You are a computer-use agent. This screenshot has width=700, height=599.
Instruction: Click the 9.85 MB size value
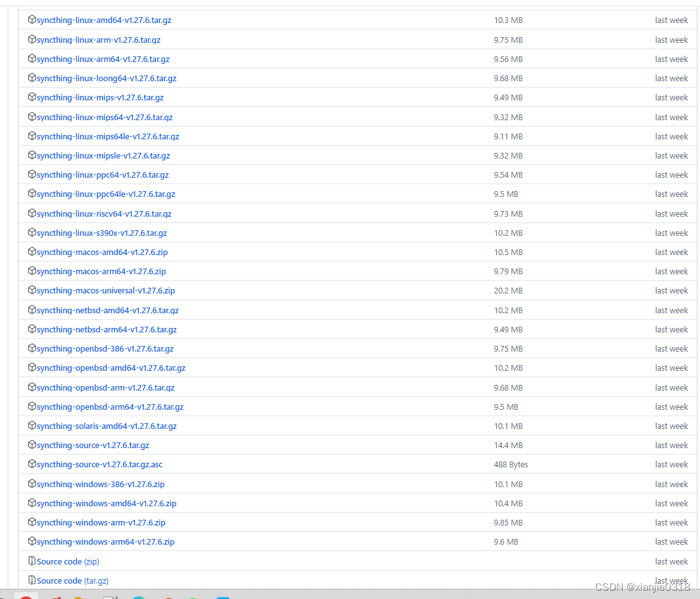pyautogui.click(x=508, y=523)
